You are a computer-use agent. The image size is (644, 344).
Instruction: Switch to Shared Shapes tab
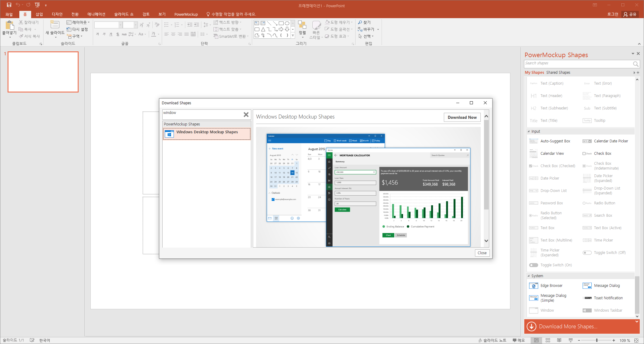click(558, 73)
